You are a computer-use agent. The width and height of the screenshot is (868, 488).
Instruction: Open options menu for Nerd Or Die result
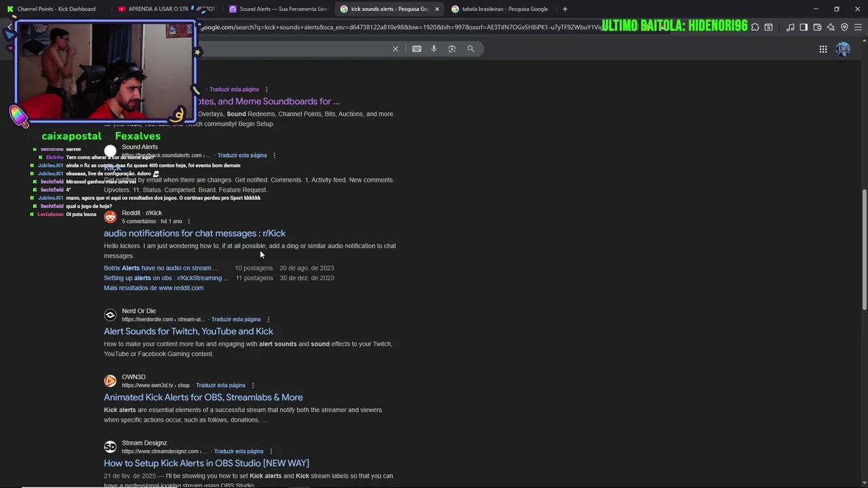(268, 319)
